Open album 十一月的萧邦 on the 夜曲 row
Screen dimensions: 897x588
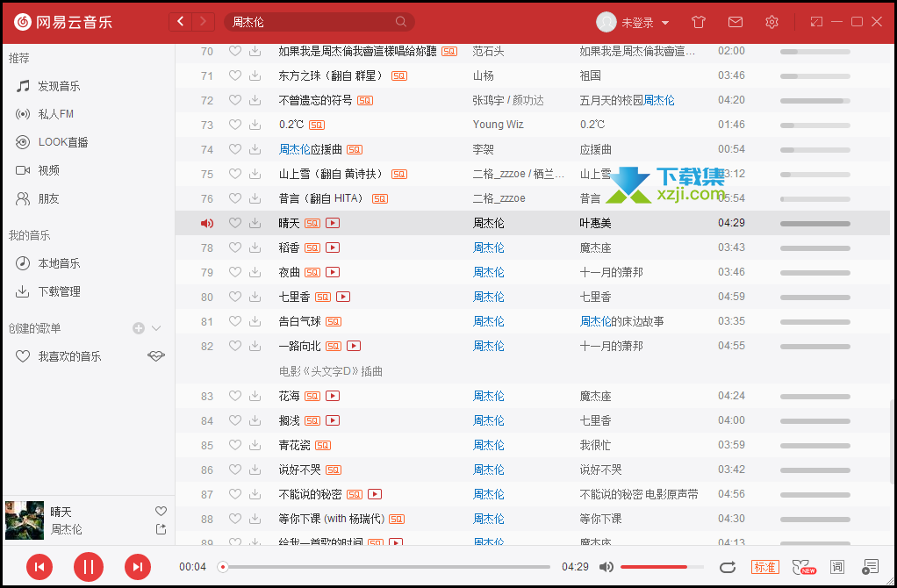click(x=612, y=272)
